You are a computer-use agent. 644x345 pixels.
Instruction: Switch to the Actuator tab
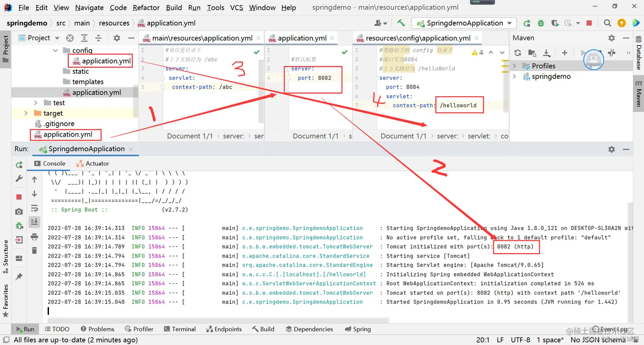(x=92, y=164)
